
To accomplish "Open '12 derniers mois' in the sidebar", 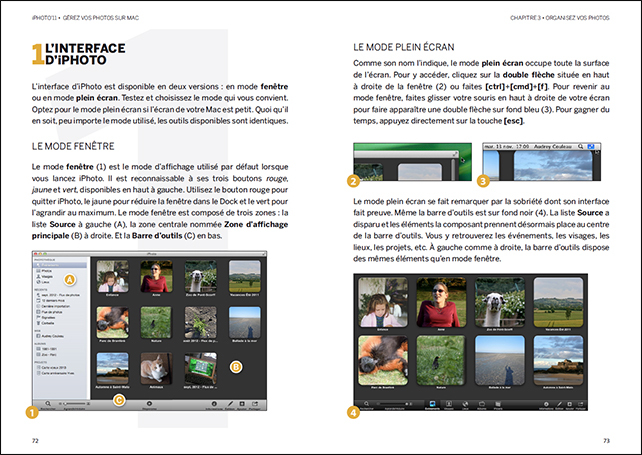I will click(48, 301).
